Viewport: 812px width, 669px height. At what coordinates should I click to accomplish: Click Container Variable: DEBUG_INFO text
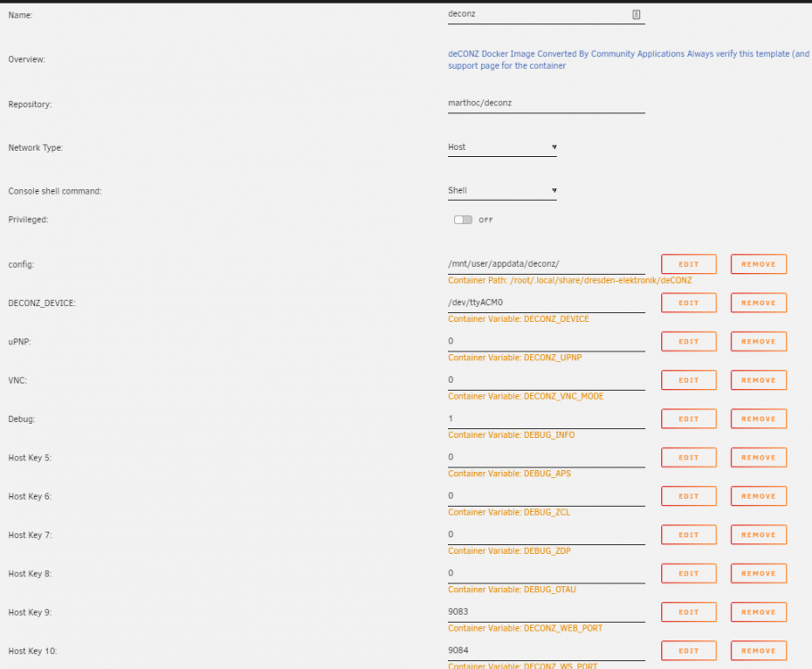coord(511,435)
